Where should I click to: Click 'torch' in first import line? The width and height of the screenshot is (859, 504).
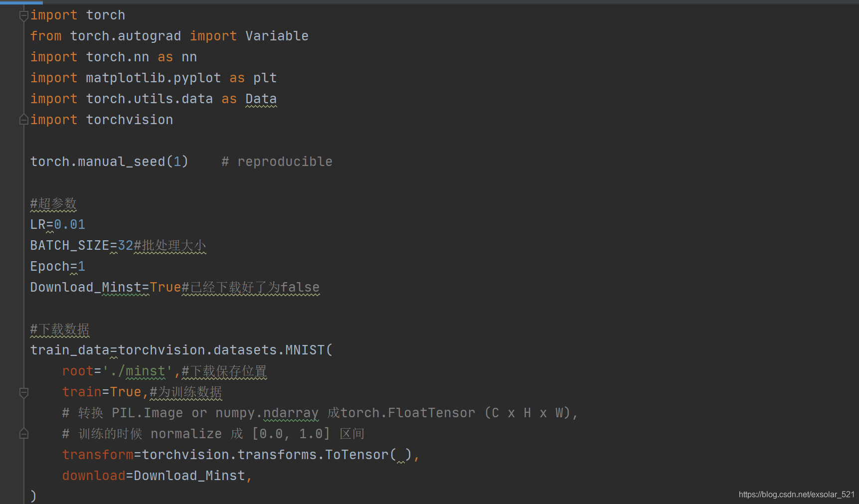pyautogui.click(x=105, y=15)
